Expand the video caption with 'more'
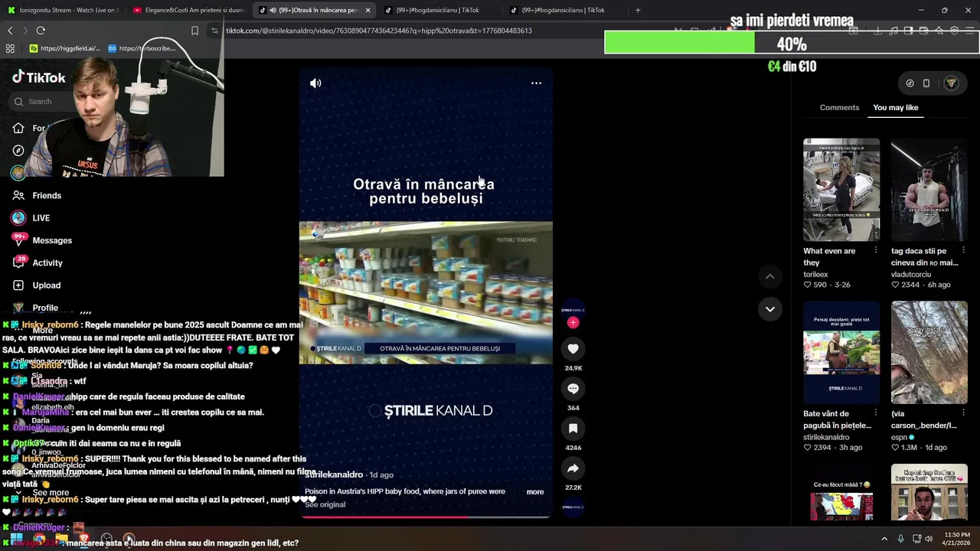The image size is (980, 551). tap(535, 492)
